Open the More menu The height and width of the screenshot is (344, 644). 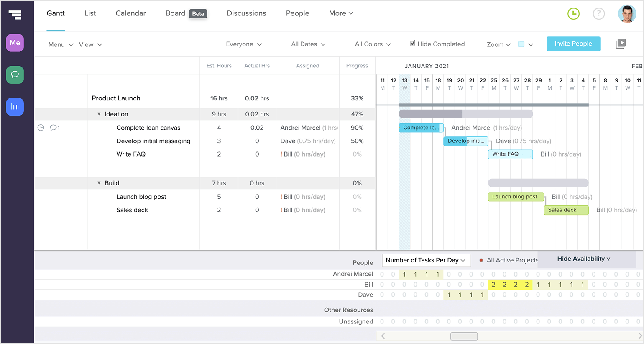pos(341,13)
